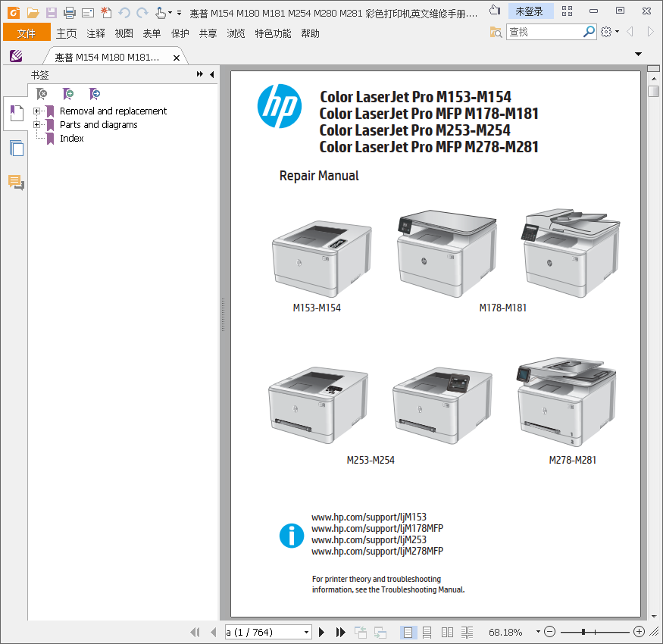The image size is (663, 644).
Task: Click the ribbon display mode icon right of 未登录
Action: 567,11
